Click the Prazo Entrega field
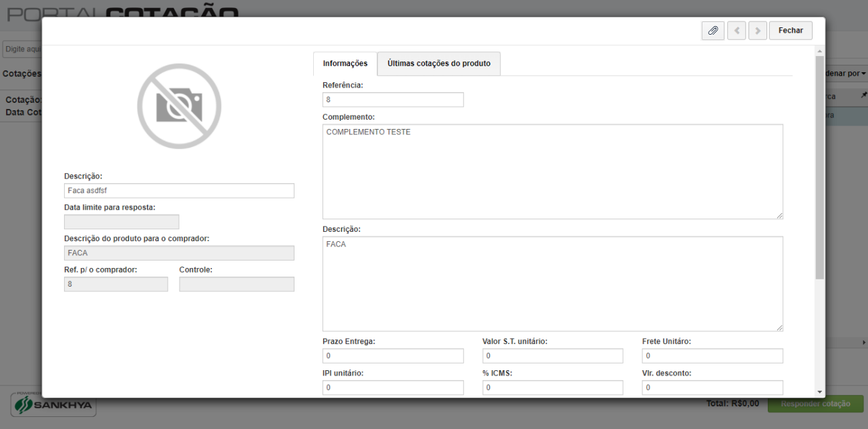The width and height of the screenshot is (868, 429). coord(393,355)
